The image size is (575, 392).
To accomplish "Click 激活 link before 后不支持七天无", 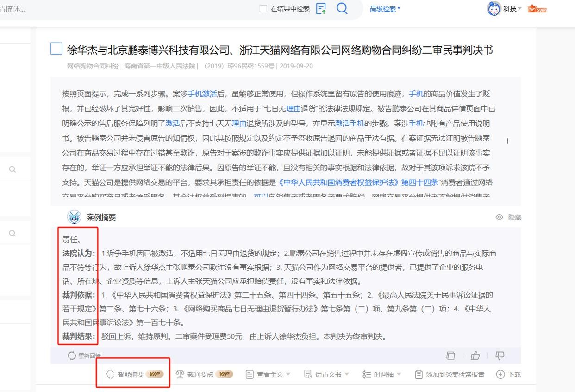I will click(x=173, y=124).
